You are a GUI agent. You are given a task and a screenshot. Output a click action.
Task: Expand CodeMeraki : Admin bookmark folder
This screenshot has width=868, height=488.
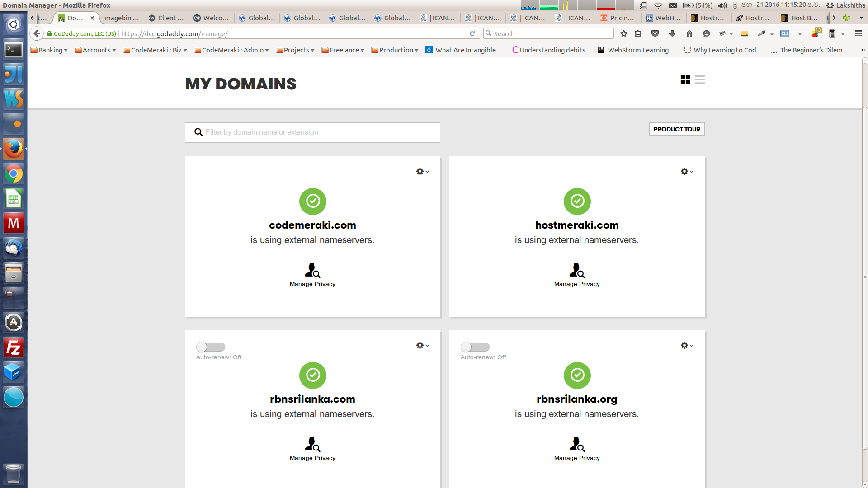tap(231, 50)
